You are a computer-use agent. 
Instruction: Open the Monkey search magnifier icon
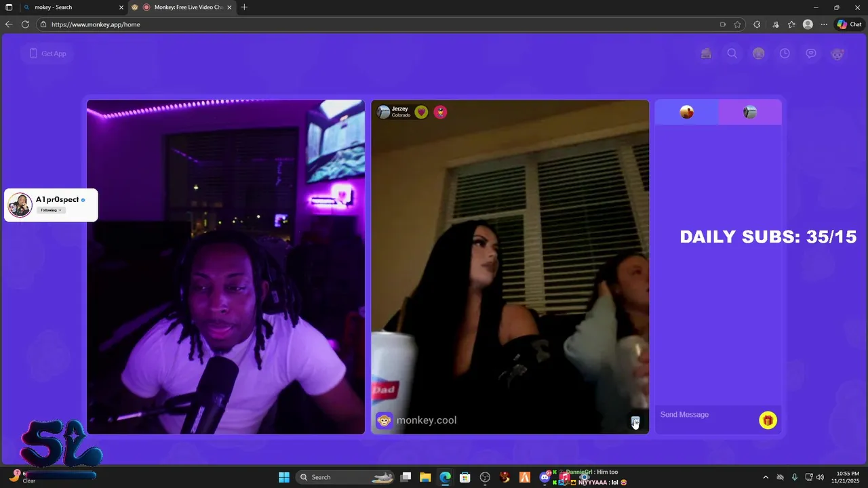coord(732,54)
